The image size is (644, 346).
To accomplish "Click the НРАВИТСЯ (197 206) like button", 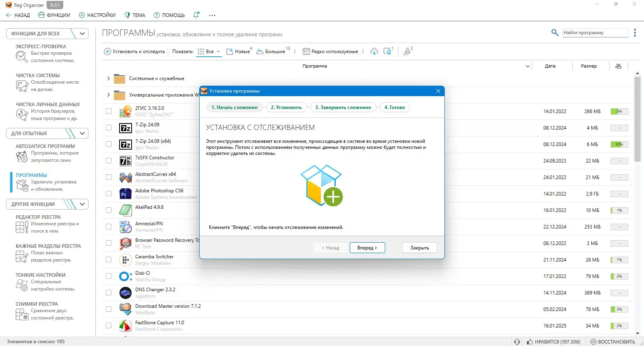I will tap(553, 342).
